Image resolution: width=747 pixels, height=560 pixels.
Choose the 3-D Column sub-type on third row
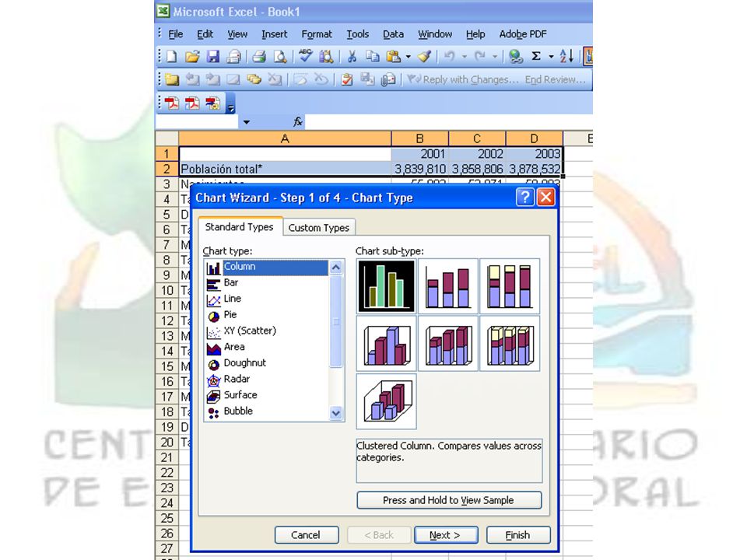387,401
